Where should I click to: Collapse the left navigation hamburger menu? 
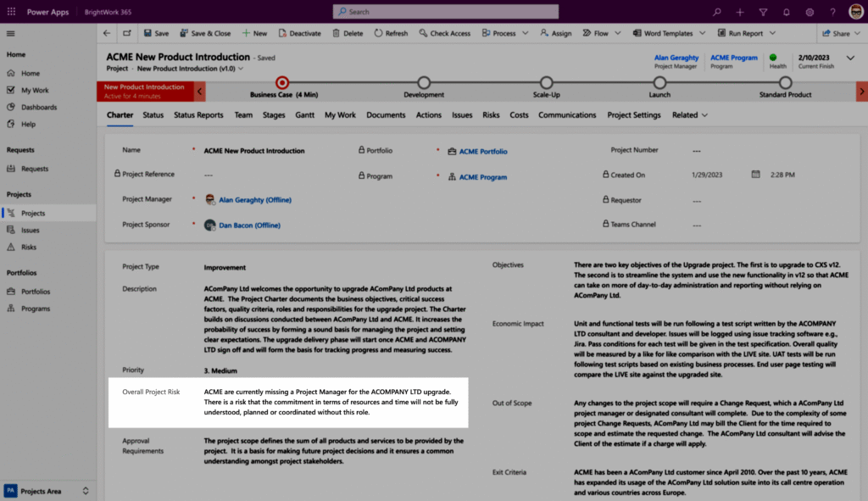pos(11,33)
